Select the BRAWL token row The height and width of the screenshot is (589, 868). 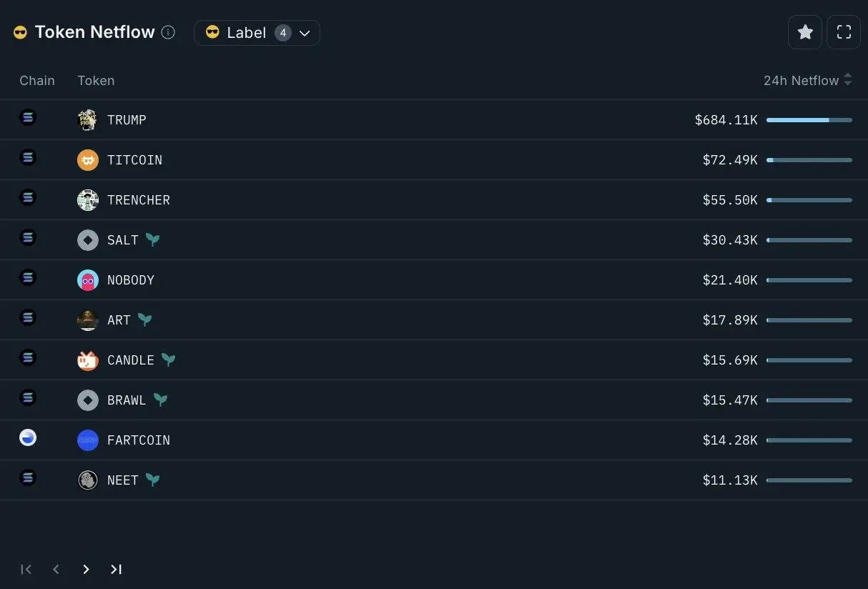pyautogui.click(x=429, y=400)
